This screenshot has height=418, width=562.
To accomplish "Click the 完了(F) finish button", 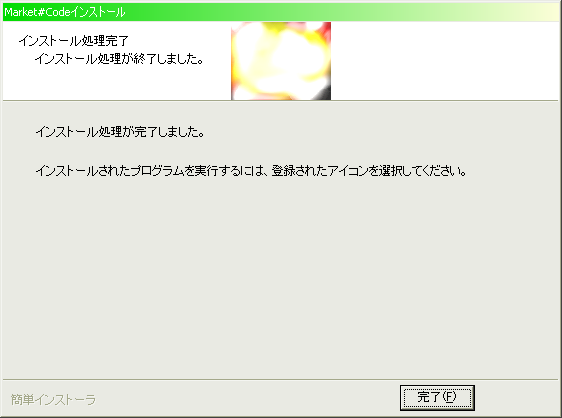I will click(437, 398).
